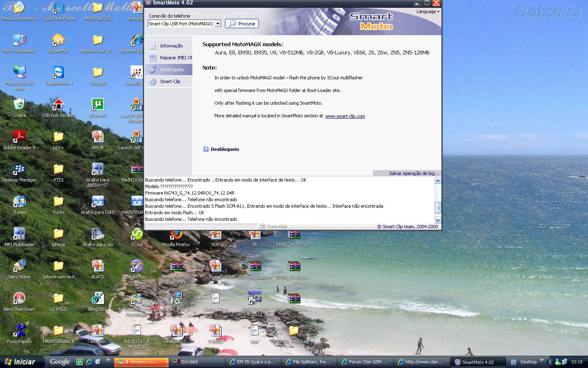This screenshot has height=368, width=588.
Task: Select the USTPro2_Support archive icon
Action: click(254, 270)
